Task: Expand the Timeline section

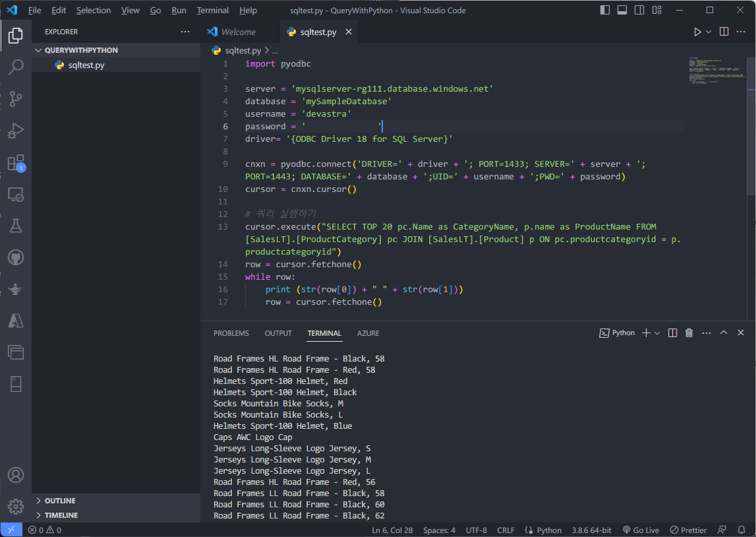Action: (x=116, y=515)
